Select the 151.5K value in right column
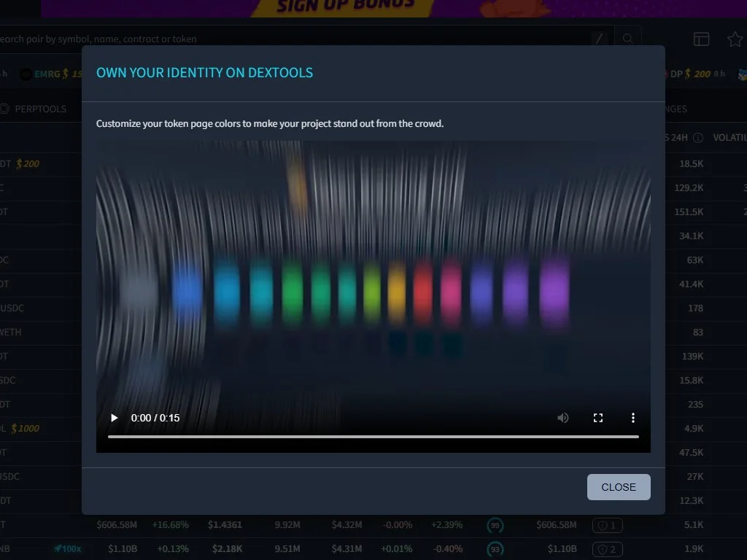The width and height of the screenshot is (747, 560). 689,211
